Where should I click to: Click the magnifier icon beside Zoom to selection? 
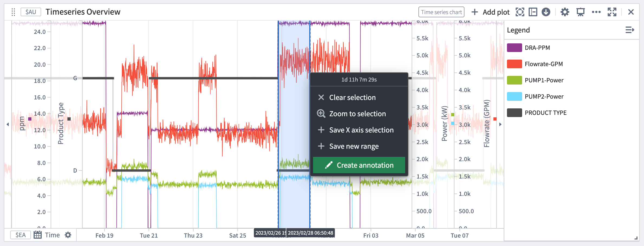[321, 114]
